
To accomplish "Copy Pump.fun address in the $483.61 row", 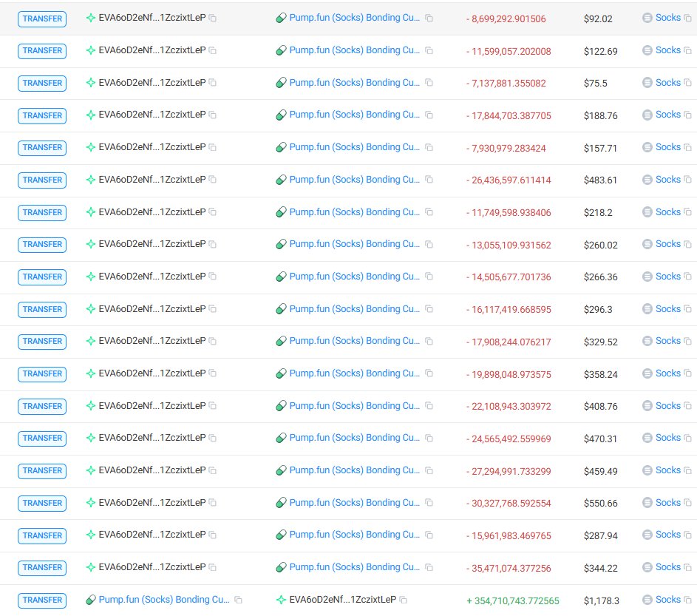I will [x=429, y=180].
